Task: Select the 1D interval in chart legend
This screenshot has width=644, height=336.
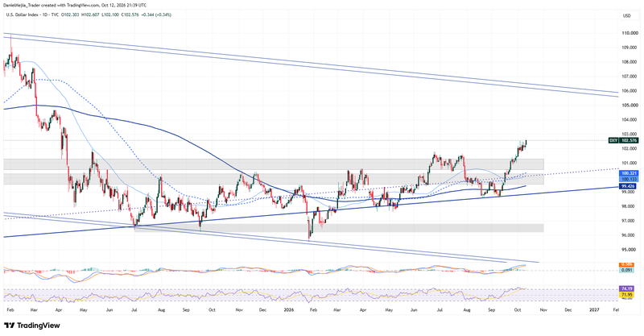Action: [x=45, y=15]
